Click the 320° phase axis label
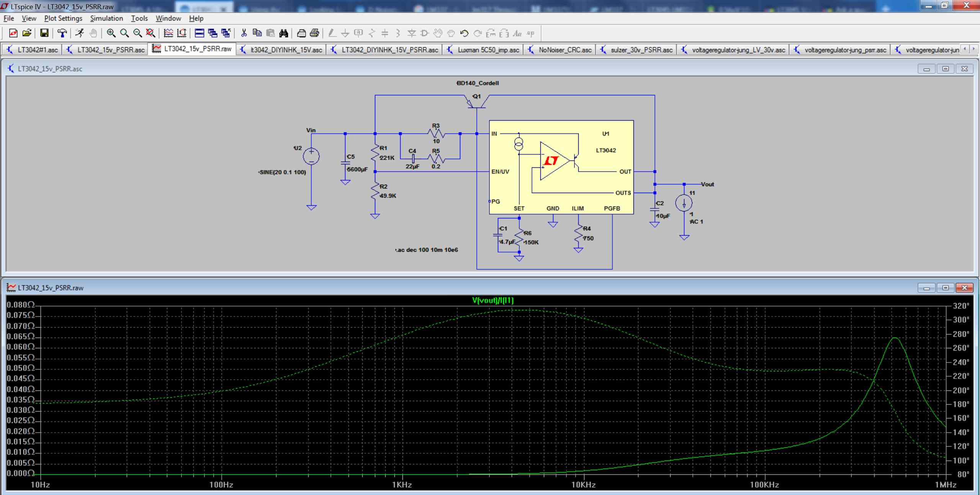The width and height of the screenshot is (980, 495). (961, 306)
